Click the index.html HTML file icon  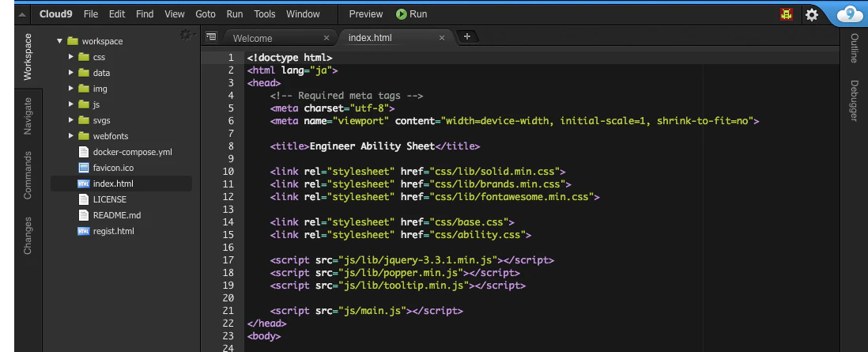(x=84, y=184)
